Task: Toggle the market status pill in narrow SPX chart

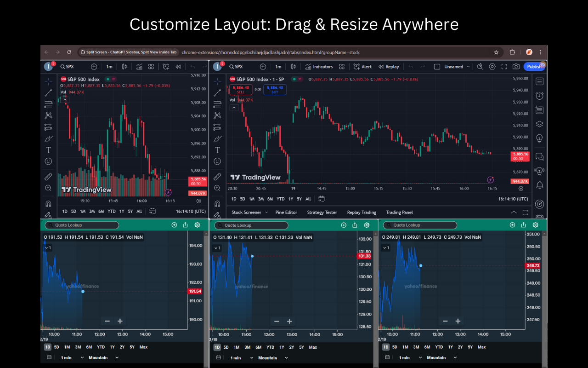Action: pos(110,79)
